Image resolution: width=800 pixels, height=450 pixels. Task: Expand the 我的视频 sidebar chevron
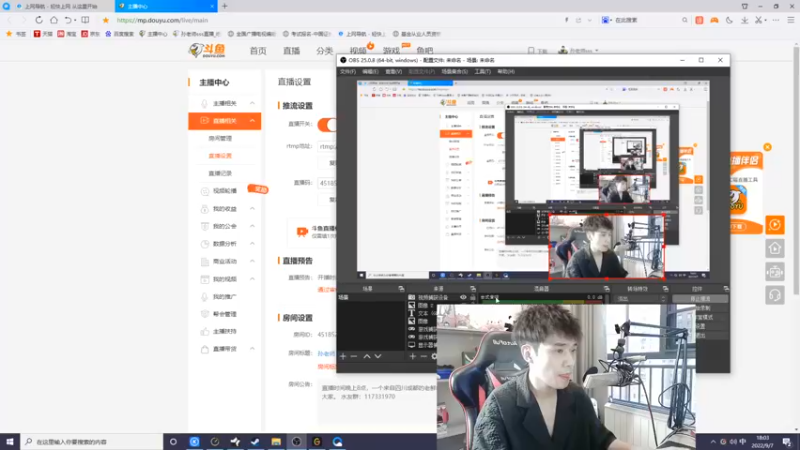[252, 279]
